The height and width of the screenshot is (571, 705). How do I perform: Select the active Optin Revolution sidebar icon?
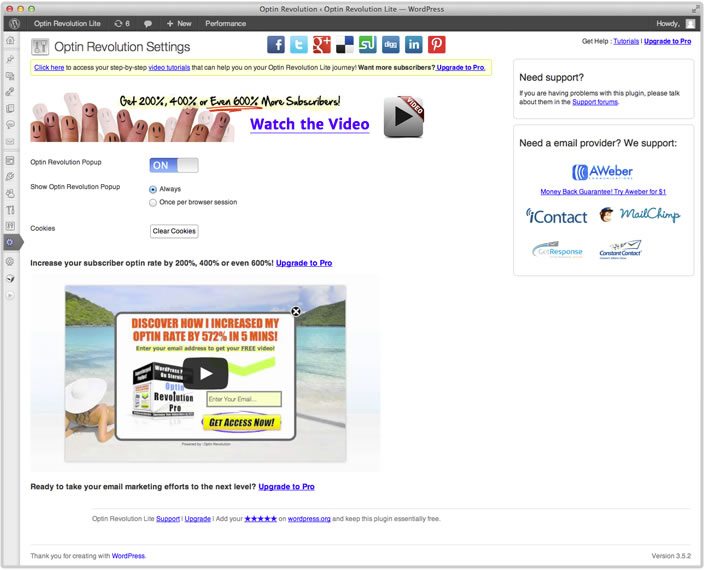[10, 242]
